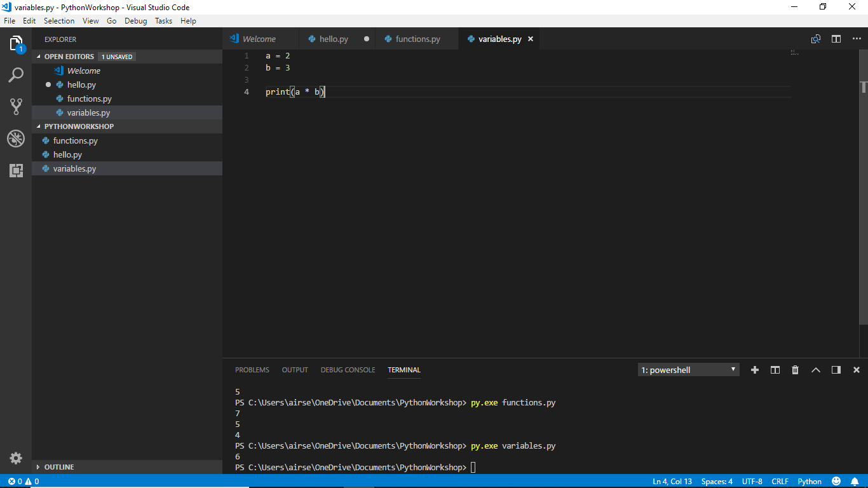Click the warnings count in status bar
The height and width of the screenshot is (488, 868).
32,482
